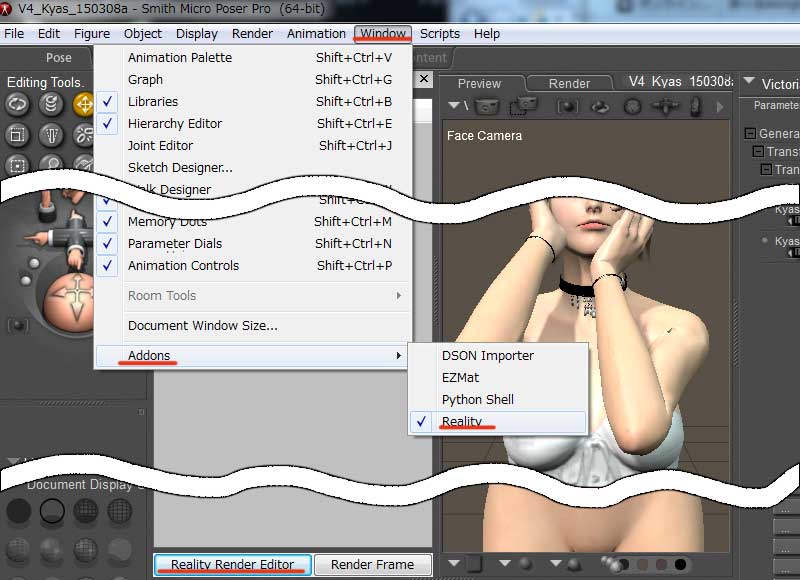800x580 pixels.
Task: Select the Rotate editing tool
Action: (18, 105)
